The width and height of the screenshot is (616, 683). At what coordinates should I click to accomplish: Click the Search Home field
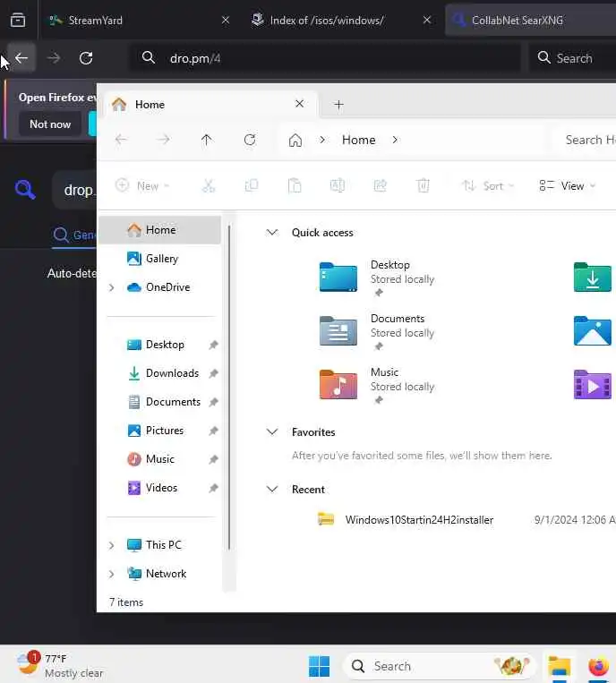(584, 140)
